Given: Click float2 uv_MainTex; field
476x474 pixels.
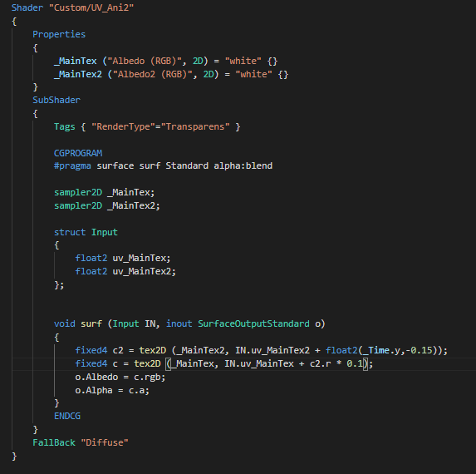Looking at the screenshot, I should pyautogui.click(x=123, y=259).
